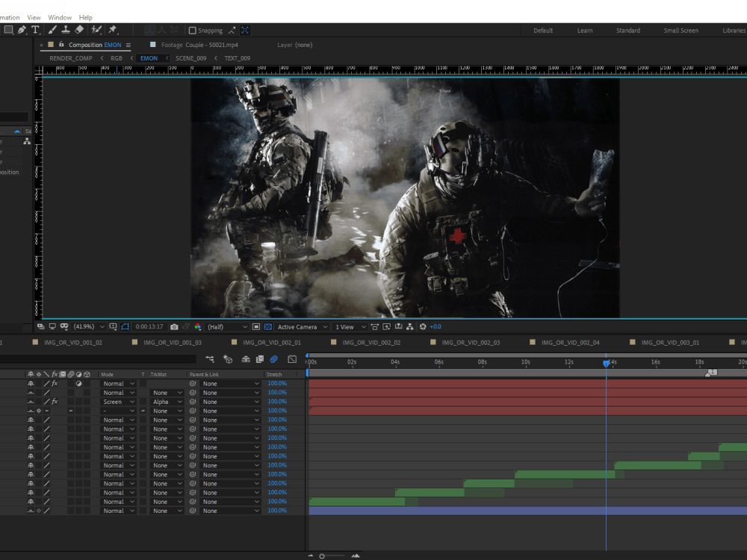
Task: Select the Pen tool in the toolbar
Action: (22, 30)
